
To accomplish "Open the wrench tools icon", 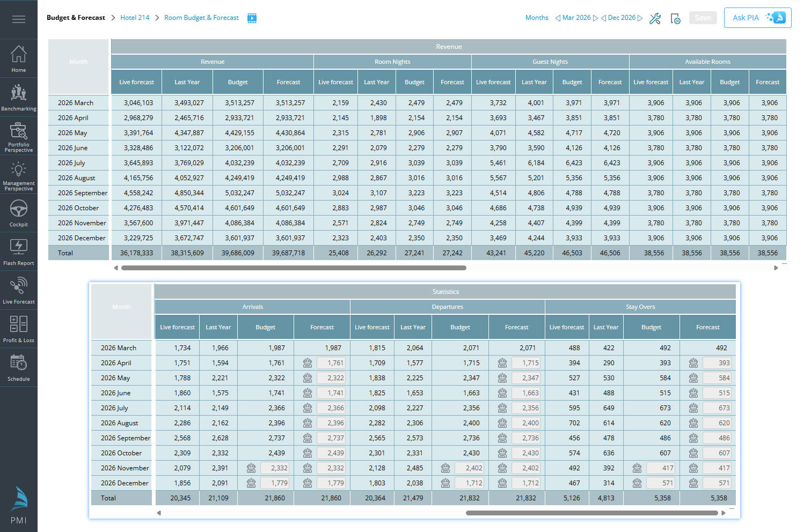I will point(655,19).
